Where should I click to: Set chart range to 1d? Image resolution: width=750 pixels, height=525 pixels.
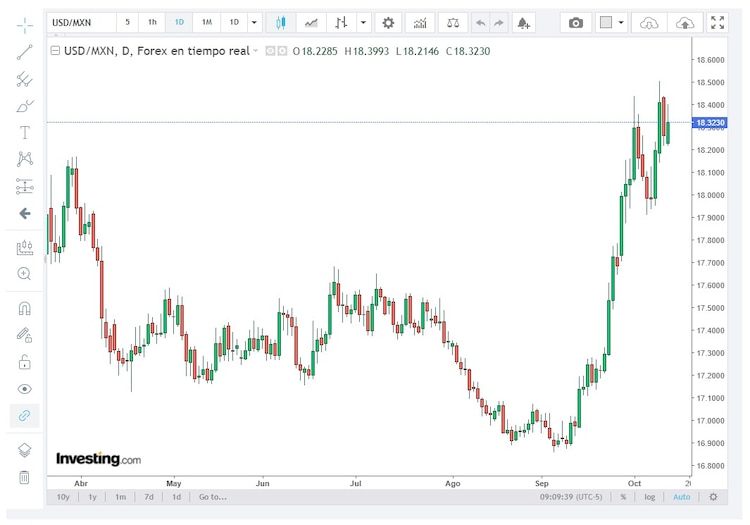(176, 497)
